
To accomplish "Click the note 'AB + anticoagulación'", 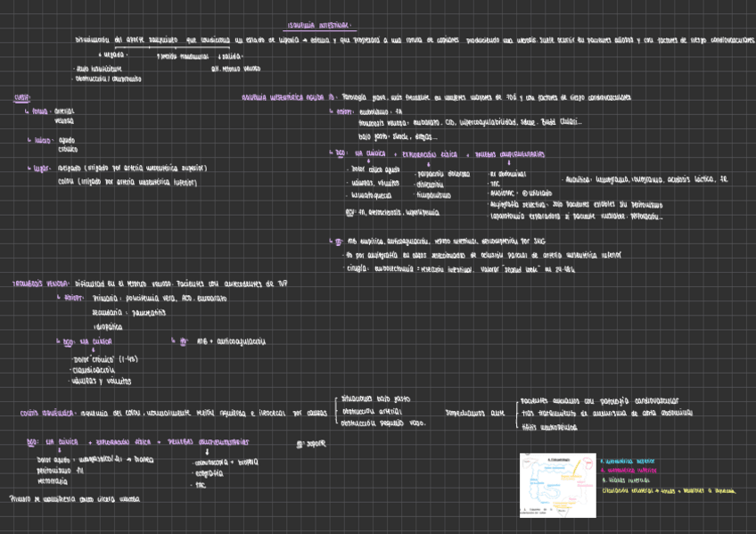I will coord(231,341).
